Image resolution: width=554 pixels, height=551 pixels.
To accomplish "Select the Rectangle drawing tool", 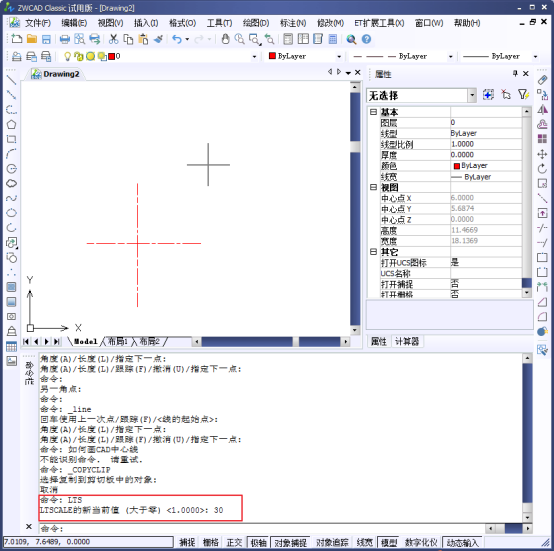I will point(11,139).
